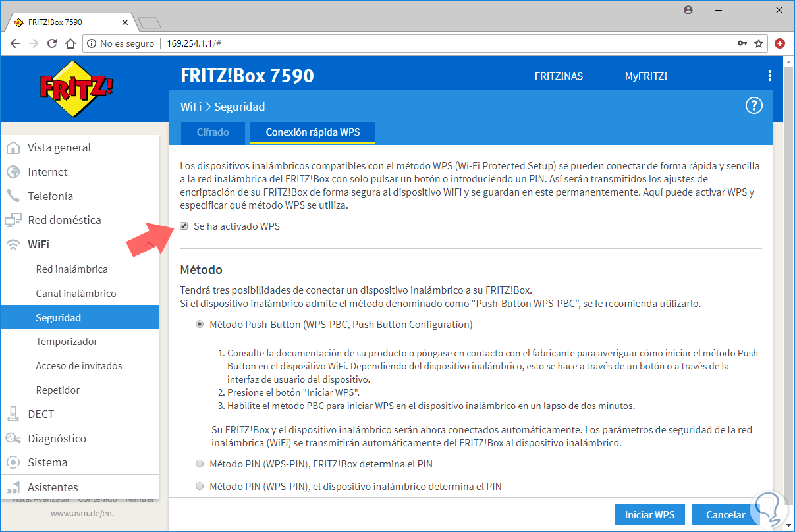Viewport: 795px width, 532px height.
Task: Select 'dispositivo inalámbrico determina el PIN' radio
Action: (x=200, y=487)
